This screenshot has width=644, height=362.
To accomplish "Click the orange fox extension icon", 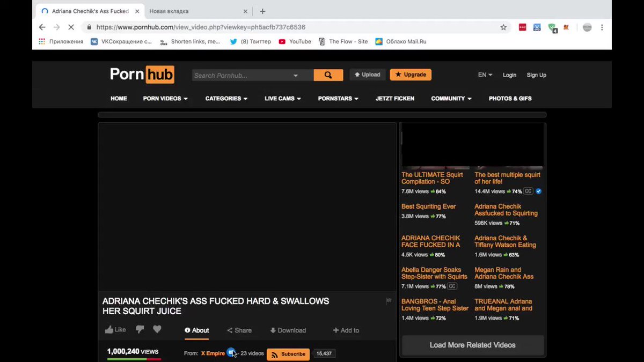I will pyautogui.click(x=566, y=27).
